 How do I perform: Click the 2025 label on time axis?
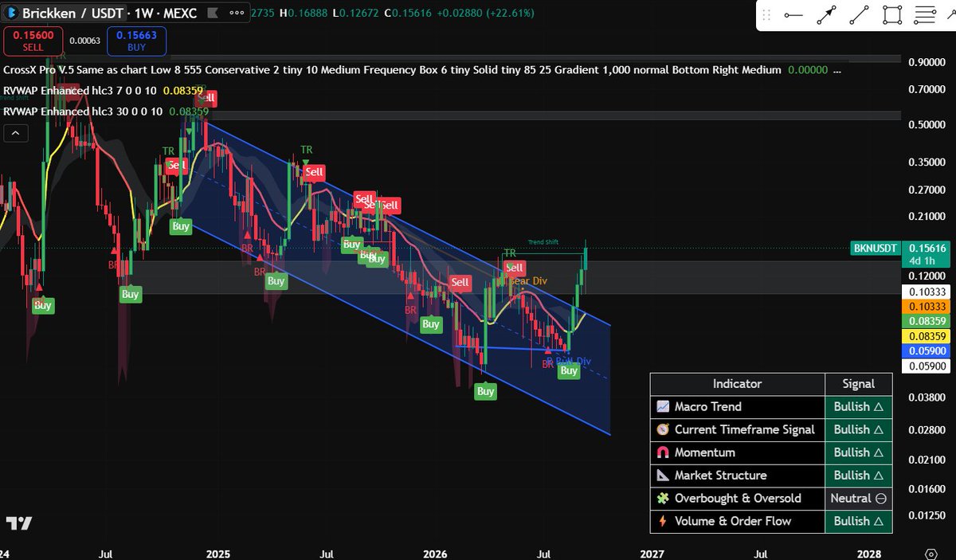click(x=217, y=553)
